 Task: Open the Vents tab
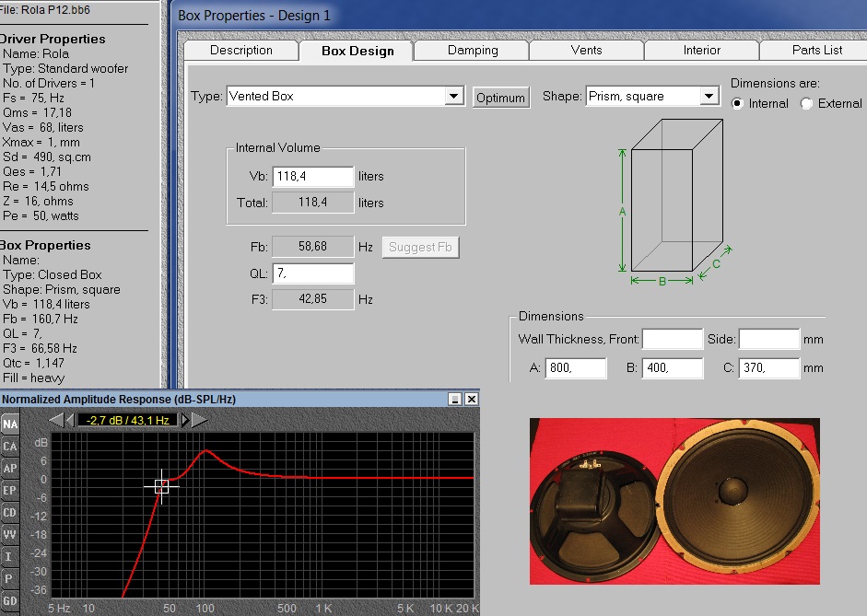pyautogui.click(x=587, y=51)
